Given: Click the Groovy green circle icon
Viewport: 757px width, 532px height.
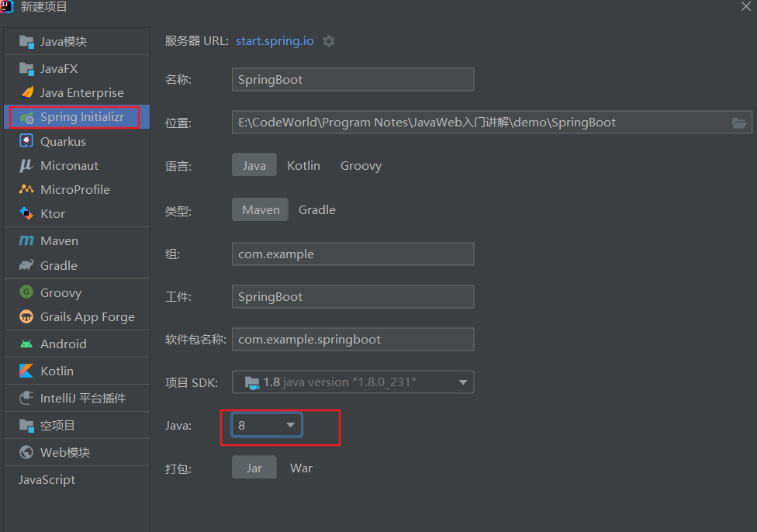Looking at the screenshot, I should (x=26, y=292).
